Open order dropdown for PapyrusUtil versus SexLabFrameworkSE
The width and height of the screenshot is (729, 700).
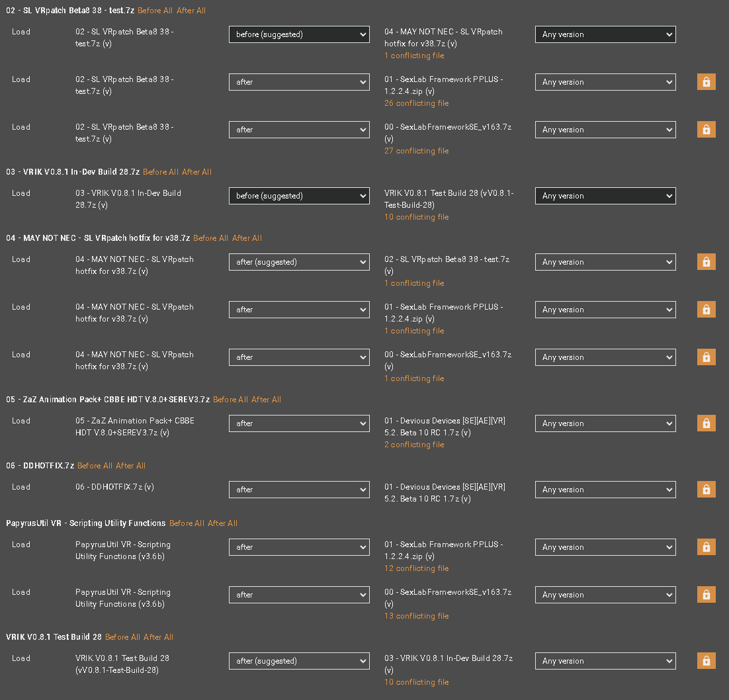299,595
